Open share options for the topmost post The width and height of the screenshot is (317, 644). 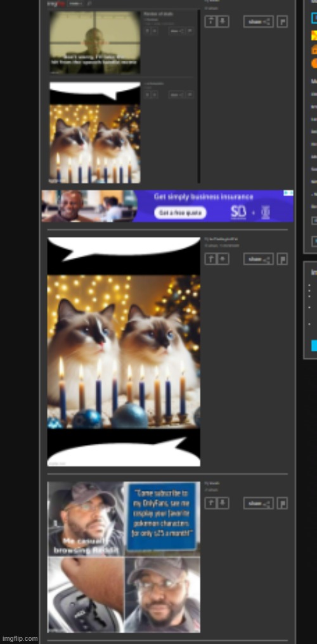pyautogui.click(x=258, y=22)
